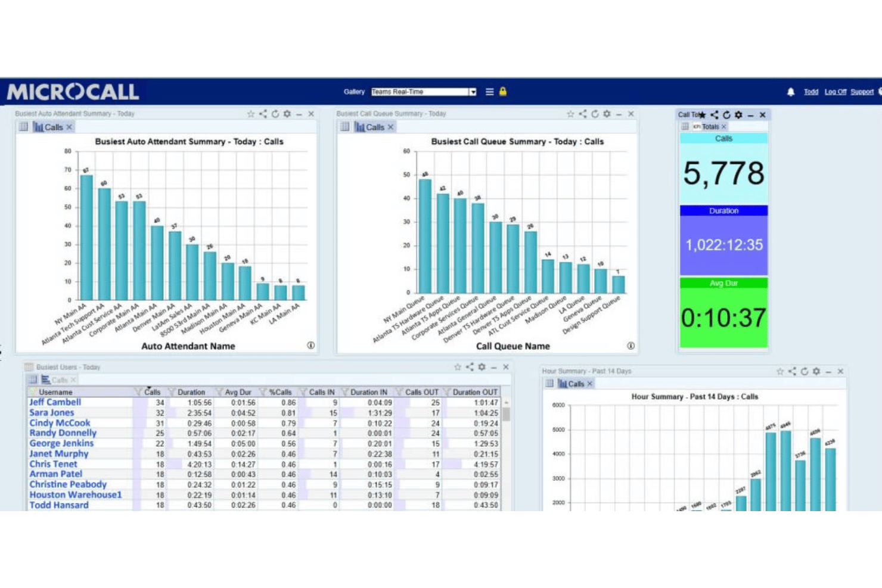Open settings gear of Call Queue Summary panel
The width and height of the screenshot is (882, 588).
(x=607, y=114)
